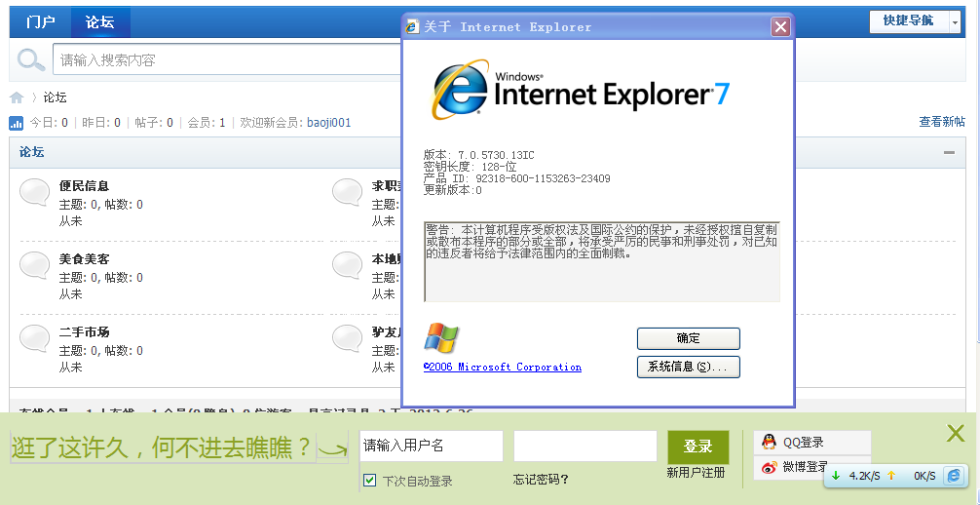Screen dimensions: 980x505
Task: Click IE icon in network speed widget
Action: pyautogui.click(x=954, y=476)
